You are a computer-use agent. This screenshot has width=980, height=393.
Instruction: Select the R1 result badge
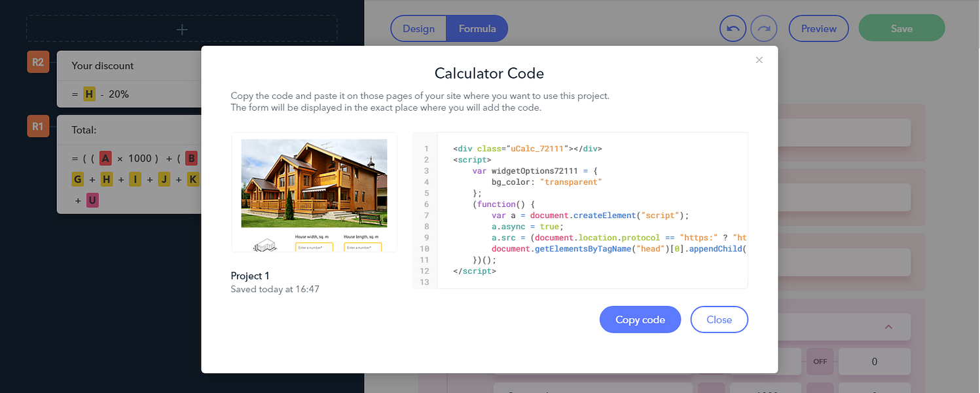37,126
